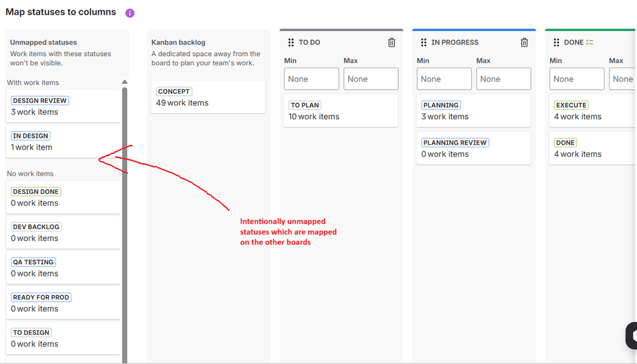Select the DESIGN DONE status card
Viewport: 637px width, 364px height.
63,197
